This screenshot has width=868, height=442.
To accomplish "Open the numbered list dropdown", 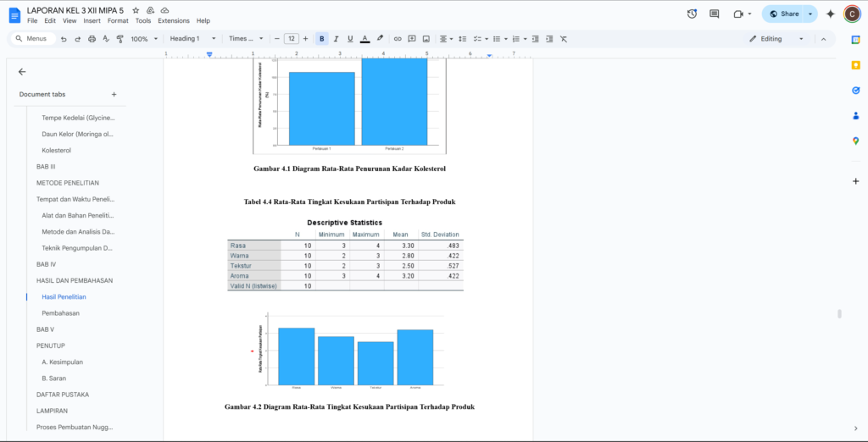I will tap(520, 39).
